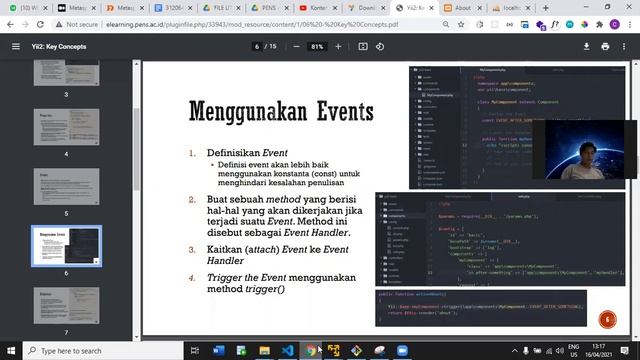
Task: Open the multicolor wheel extension icon
Action: click(584, 24)
